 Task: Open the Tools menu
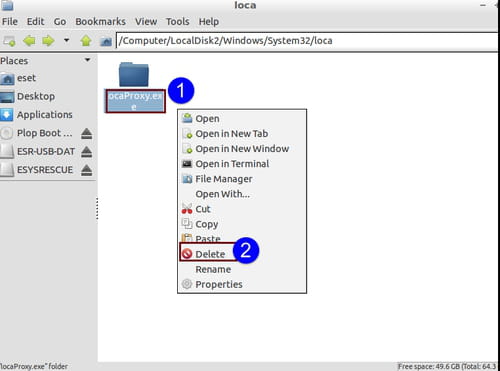178,22
